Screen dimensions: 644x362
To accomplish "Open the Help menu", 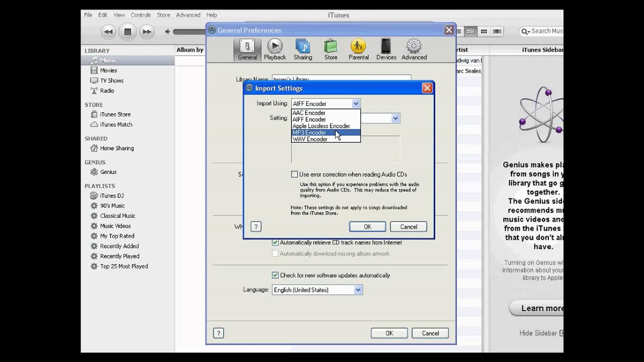I will point(211,15).
